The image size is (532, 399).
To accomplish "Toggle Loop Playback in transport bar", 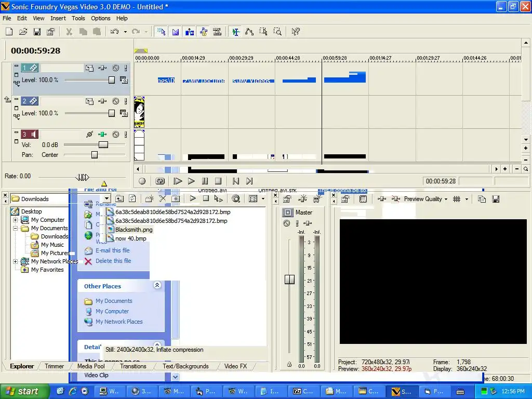I will click(x=160, y=181).
